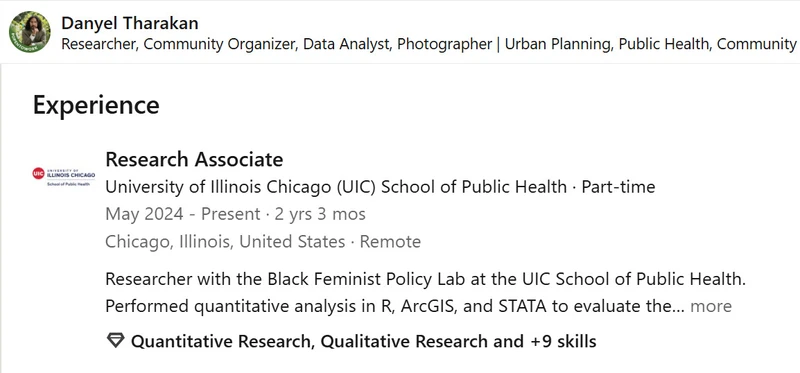
Task: Click the Remote work type label
Action: click(x=390, y=241)
